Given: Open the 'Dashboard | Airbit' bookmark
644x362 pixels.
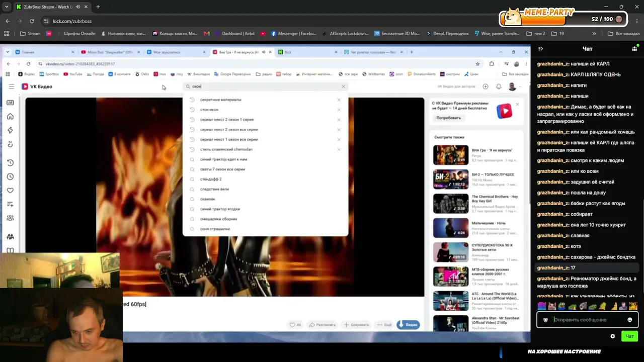Looking at the screenshot, I should (235, 34).
